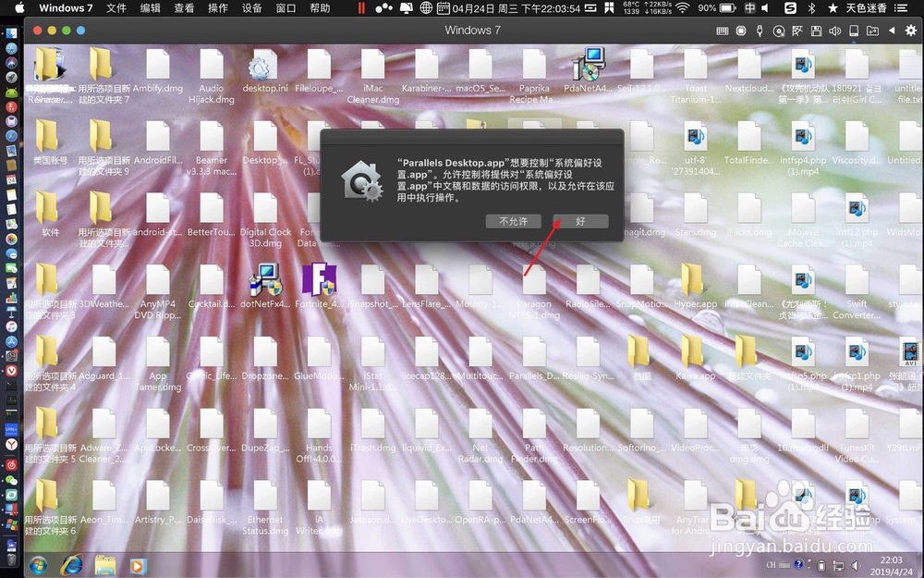Select iStat Mini file icon
924x578 pixels.
coord(372,364)
